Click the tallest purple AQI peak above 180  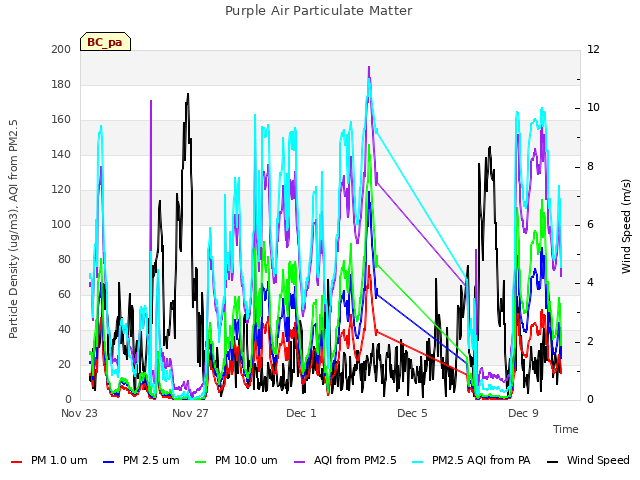[369, 67]
